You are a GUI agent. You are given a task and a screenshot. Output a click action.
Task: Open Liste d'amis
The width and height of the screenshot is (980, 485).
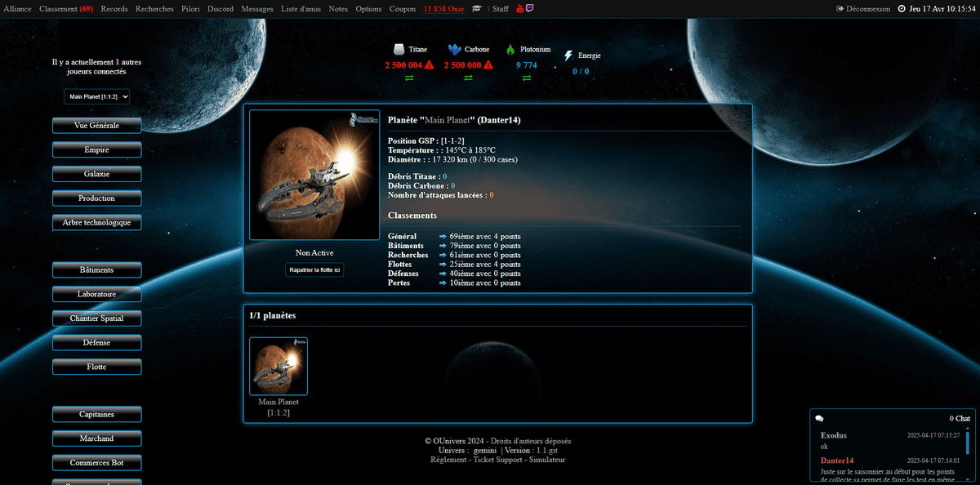(301, 8)
